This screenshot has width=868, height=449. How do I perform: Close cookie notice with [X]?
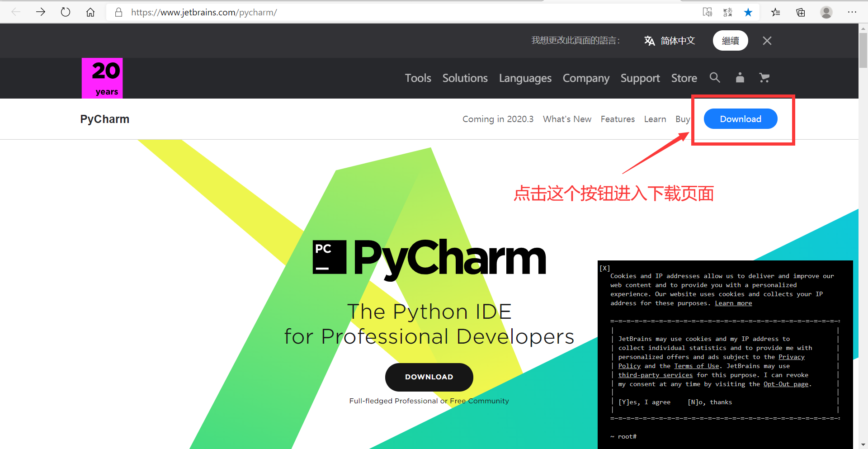tap(605, 268)
